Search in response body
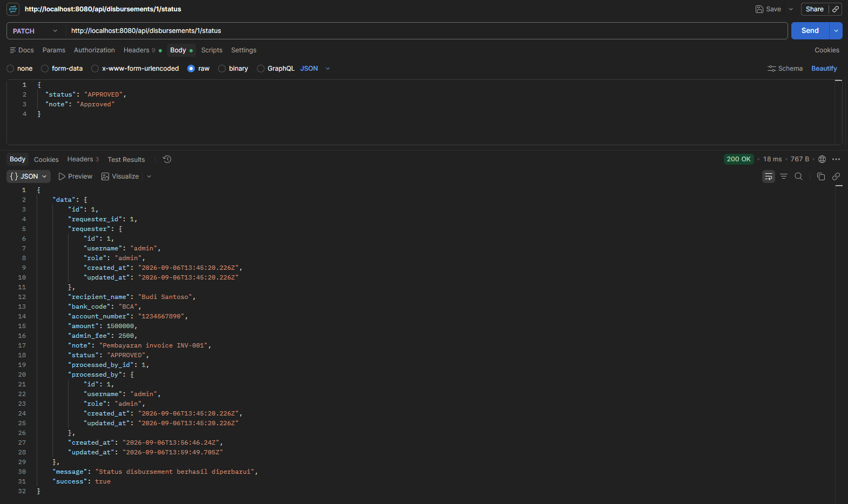The height and width of the screenshot is (504, 848). coord(799,176)
